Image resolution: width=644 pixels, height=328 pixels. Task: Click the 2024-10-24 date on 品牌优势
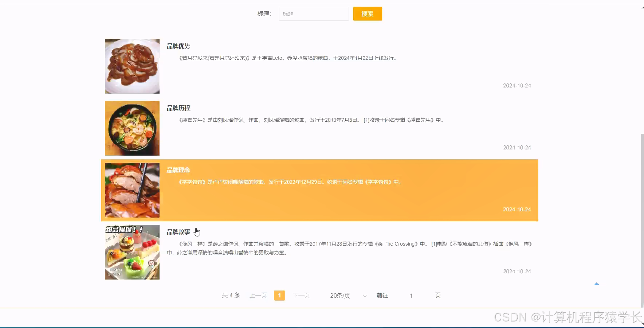pyautogui.click(x=517, y=85)
